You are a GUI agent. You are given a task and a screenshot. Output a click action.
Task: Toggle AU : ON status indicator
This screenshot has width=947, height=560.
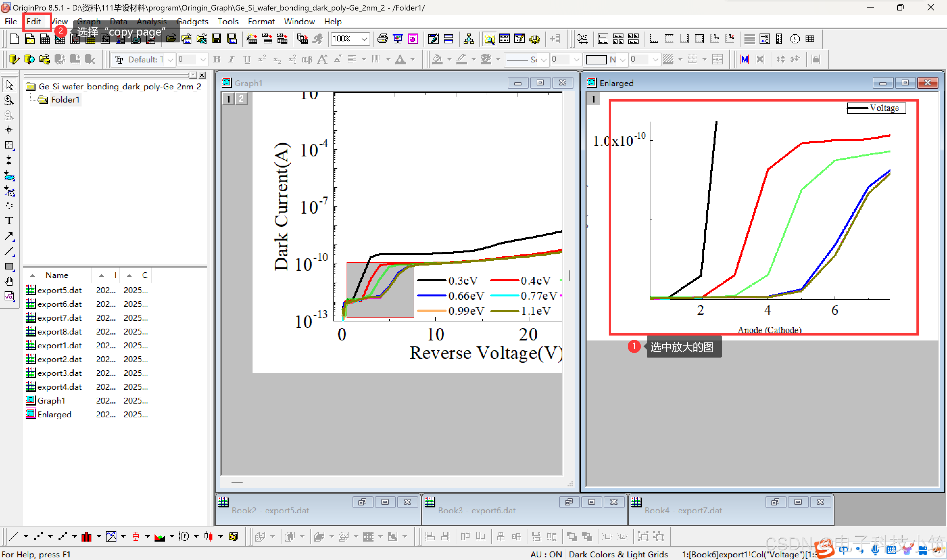click(x=546, y=554)
